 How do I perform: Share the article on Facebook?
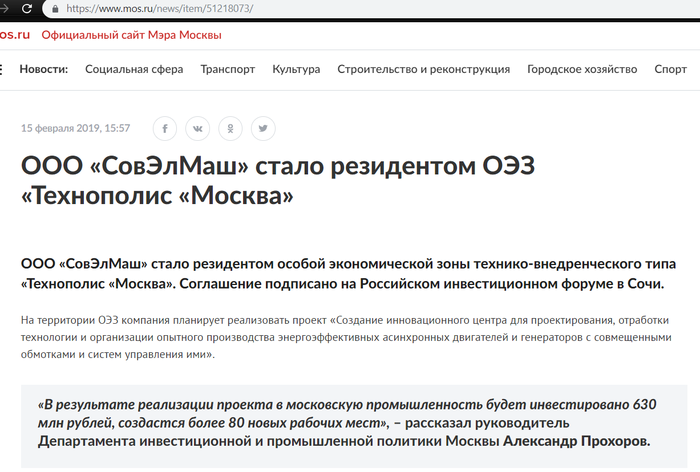[165, 129]
